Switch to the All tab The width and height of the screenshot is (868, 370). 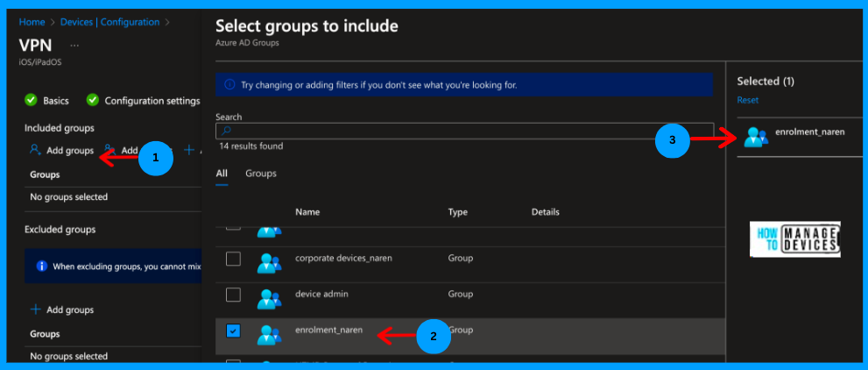tap(222, 174)
